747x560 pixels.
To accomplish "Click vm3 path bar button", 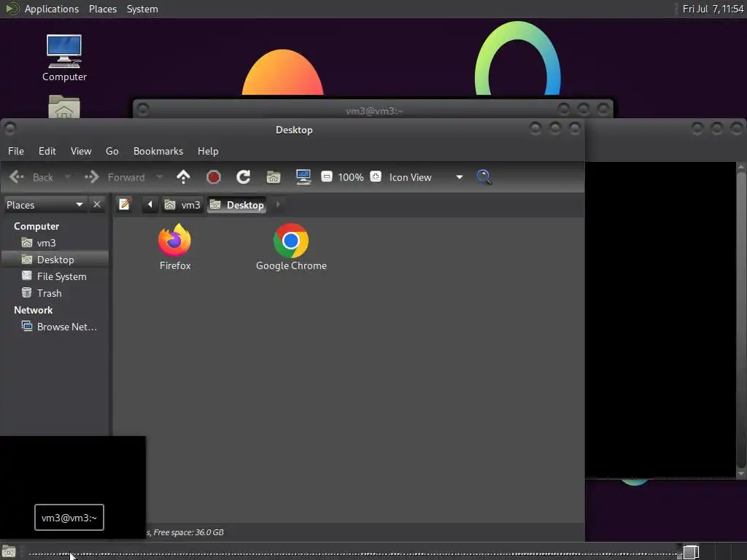I will pos(182,205).
